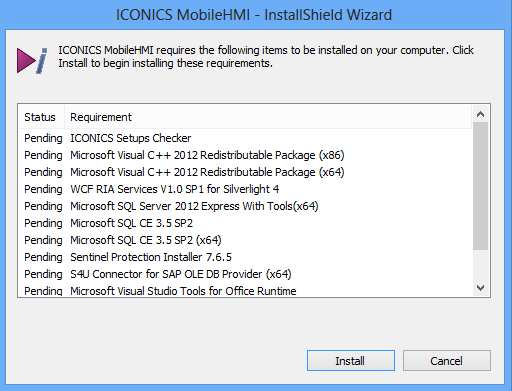Click the Status column header

pos(41,117)
